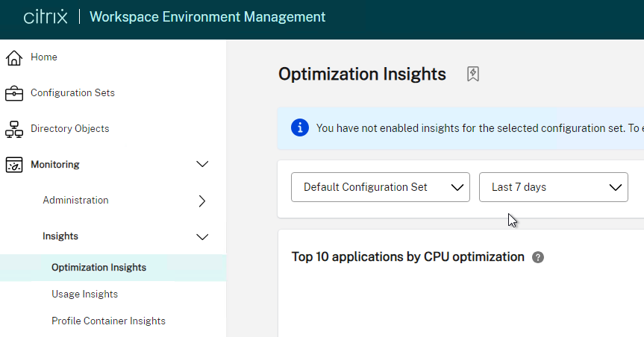Image resolution: width=644 pixels, height=337 pixels.
Task: Open the Default Configuration Set dropdown
Action: (x=381, y=187)
